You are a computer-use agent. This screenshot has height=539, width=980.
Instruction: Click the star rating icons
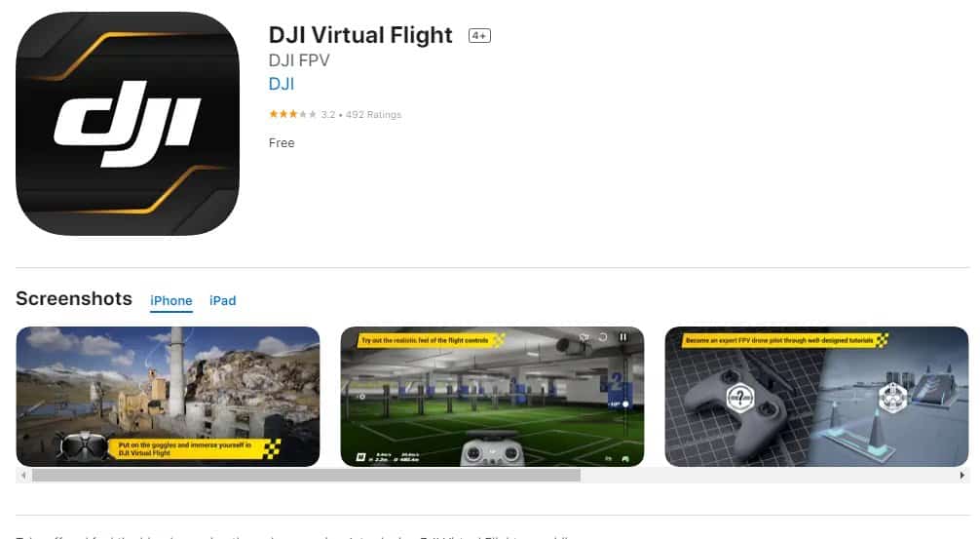tap(292, 114)
